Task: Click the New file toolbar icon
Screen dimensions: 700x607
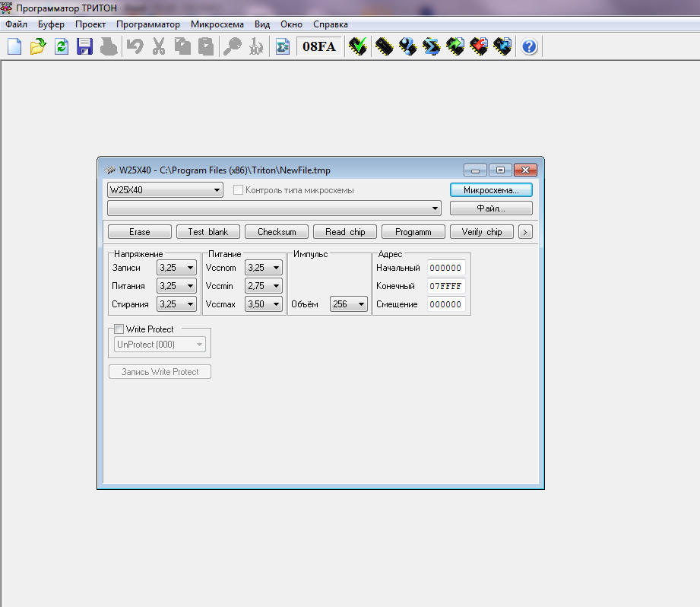Action: click(x=14, y=46)
